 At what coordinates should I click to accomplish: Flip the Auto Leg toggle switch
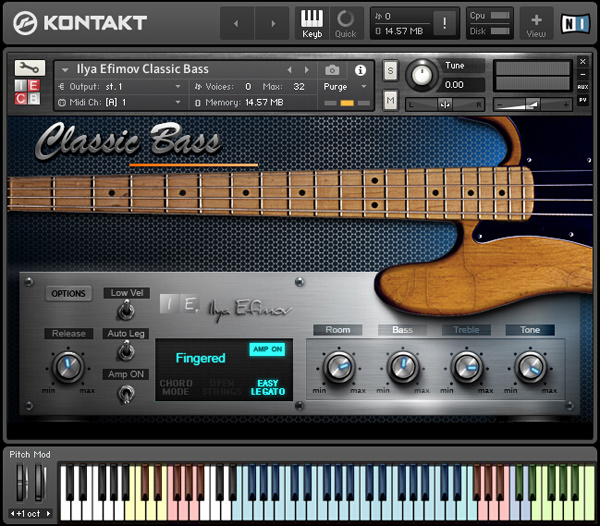pyautogui.click(x=127, y=351)
